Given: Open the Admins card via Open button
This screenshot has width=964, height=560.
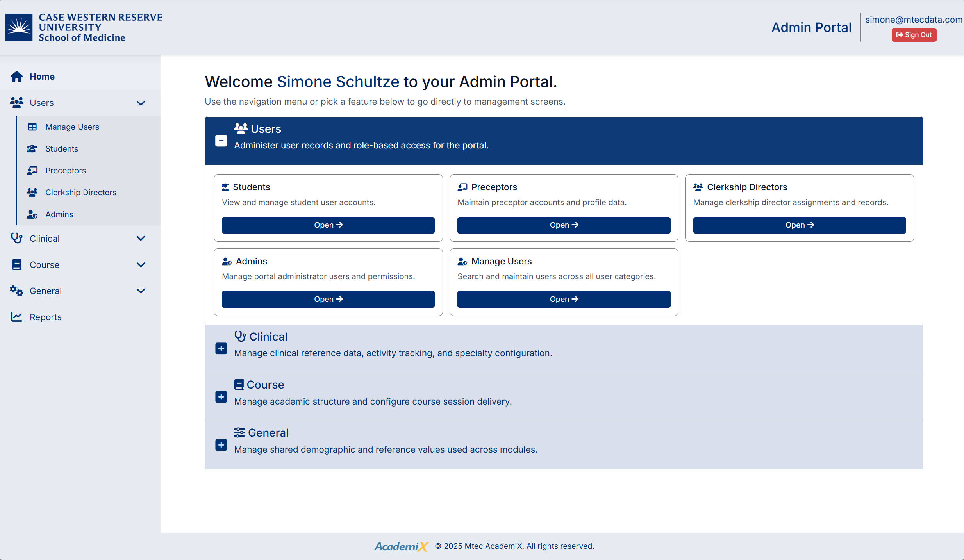Looking at the screenshot, I should coord(328,299).
